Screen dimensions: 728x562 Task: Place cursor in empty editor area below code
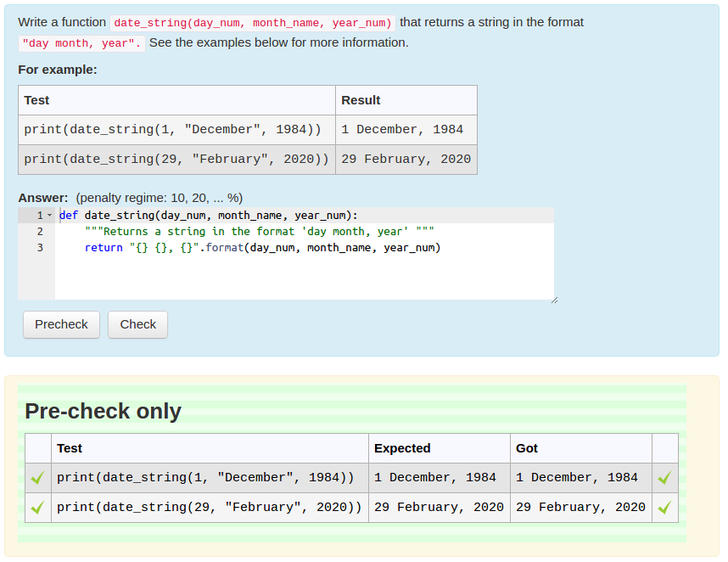tap(304, 278)
